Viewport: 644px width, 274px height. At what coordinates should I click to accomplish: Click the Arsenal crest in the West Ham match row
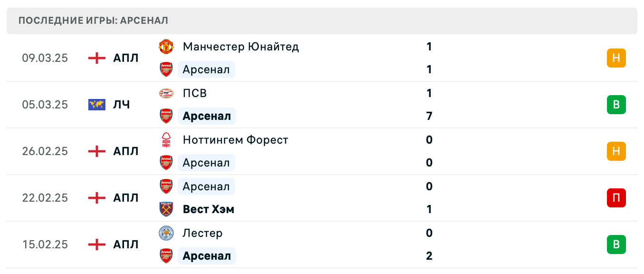click(x=166, y=186)
